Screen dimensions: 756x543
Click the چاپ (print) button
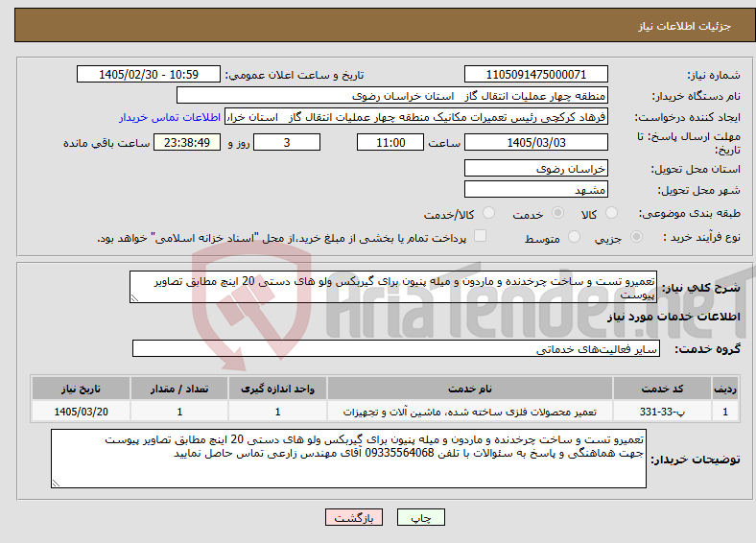tap(420, 517)
